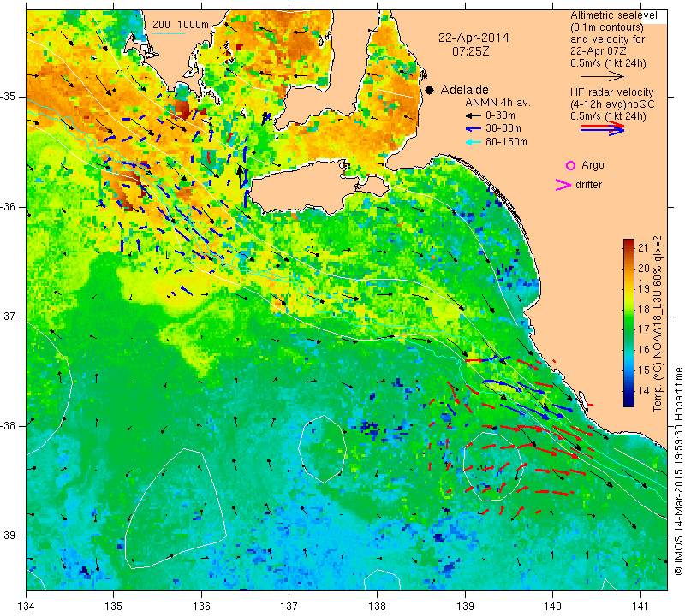685x616 pixels.
Task: Click the '0.5m/s (1kt 24h)' text under altimetric legend
Action: (x=608, y=63)
